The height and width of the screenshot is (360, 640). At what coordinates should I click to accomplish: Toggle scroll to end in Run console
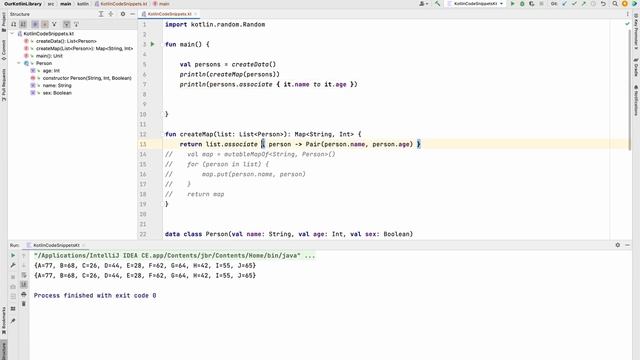point(24,284)
